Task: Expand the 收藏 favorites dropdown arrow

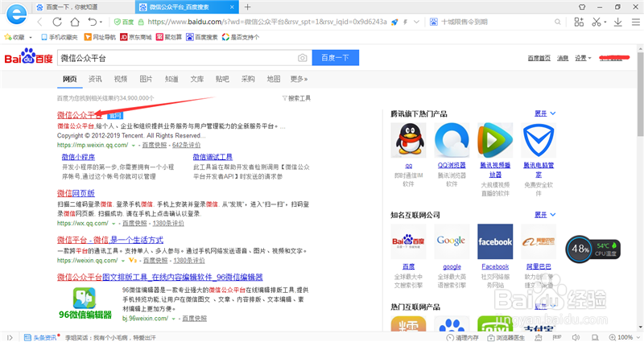Action: (x=31, y=37)
